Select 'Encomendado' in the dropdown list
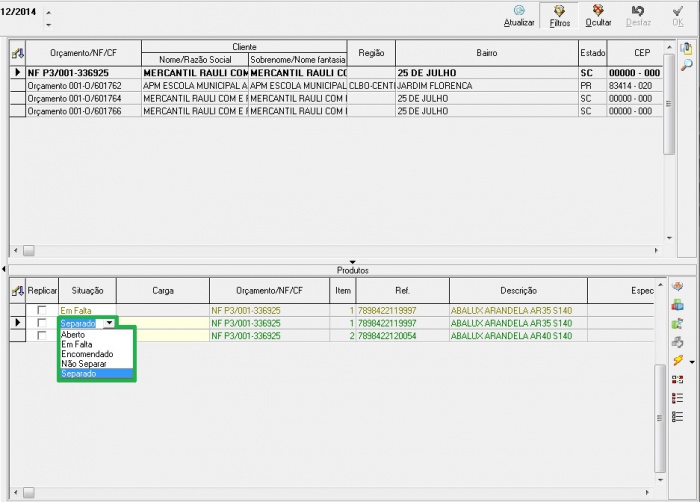The height and width of the screenshot is (502, 700). [86, 354]
